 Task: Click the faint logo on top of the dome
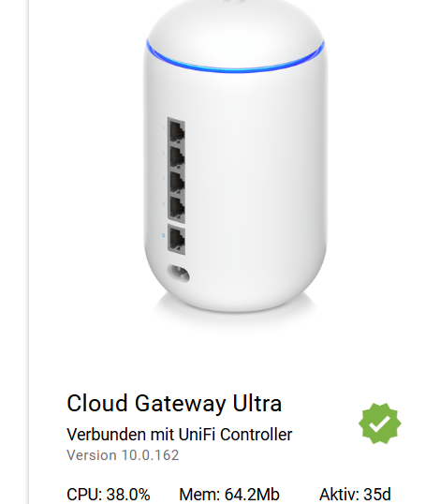(234, 2)
